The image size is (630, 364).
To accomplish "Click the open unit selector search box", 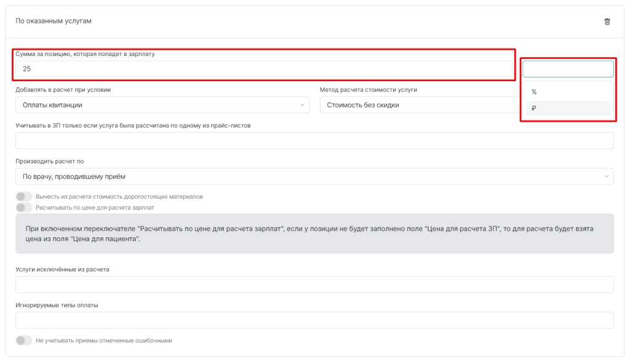I will 568,69.
